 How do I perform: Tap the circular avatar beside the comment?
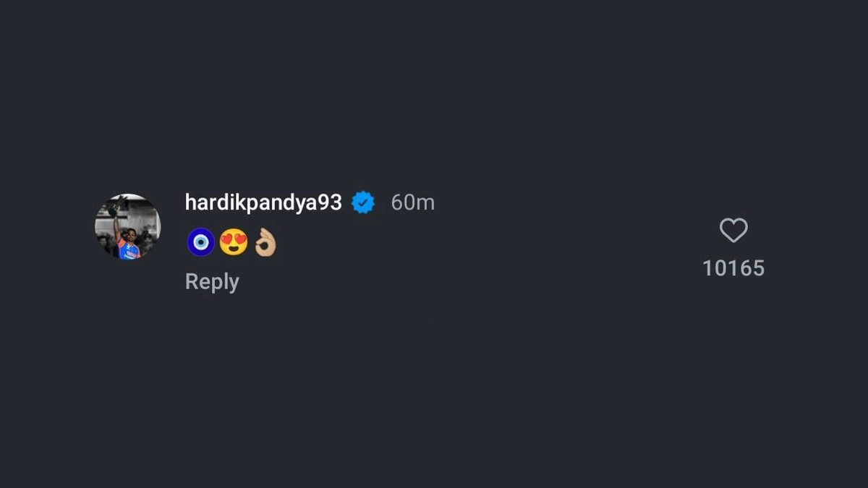pos(128,226)
